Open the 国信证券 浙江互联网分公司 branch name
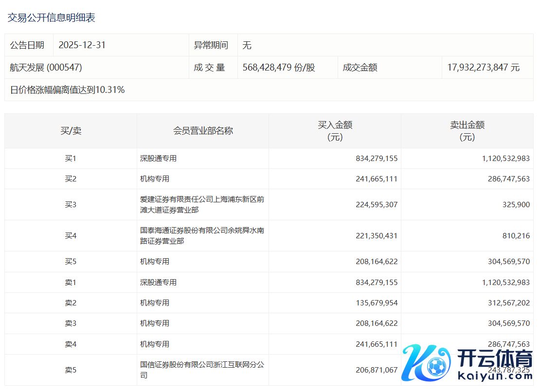The height and width of the screenshot is (392, 540). [x=202, y=370]
